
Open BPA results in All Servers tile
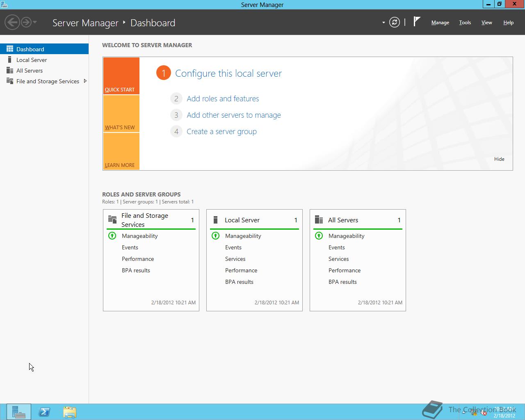[342, 282]
